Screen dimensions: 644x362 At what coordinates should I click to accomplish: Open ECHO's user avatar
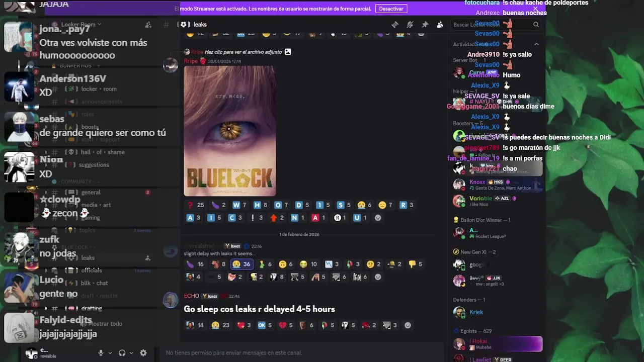click(x=171, y=301)
